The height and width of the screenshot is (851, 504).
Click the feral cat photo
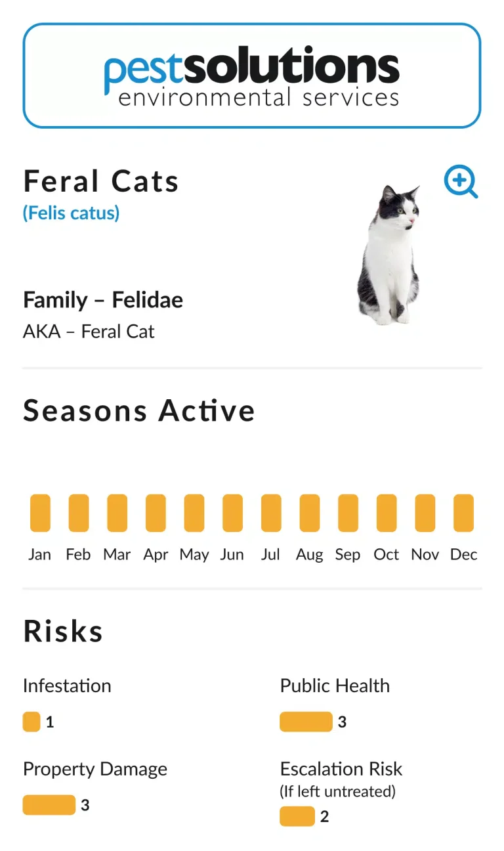pyautogui.click(x=388, y=255)
